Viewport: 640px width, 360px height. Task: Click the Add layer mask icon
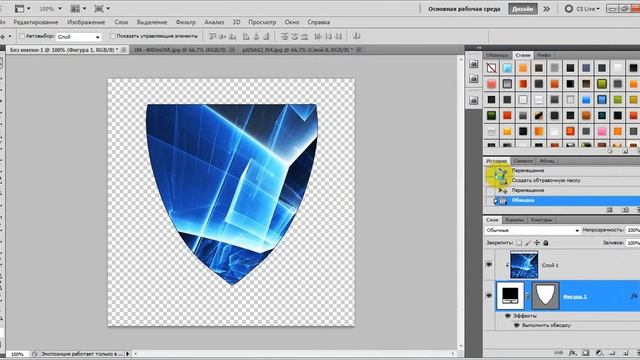(585, 353)
